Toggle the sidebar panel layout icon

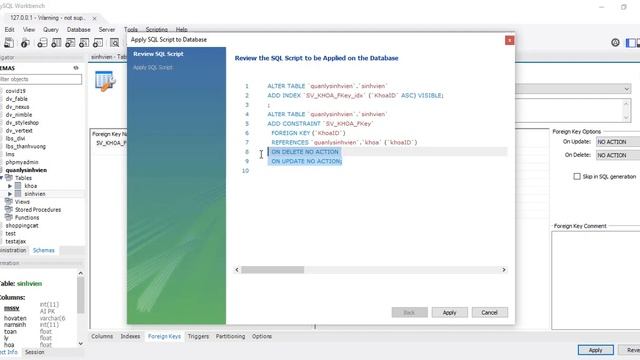tap(631, 42)
